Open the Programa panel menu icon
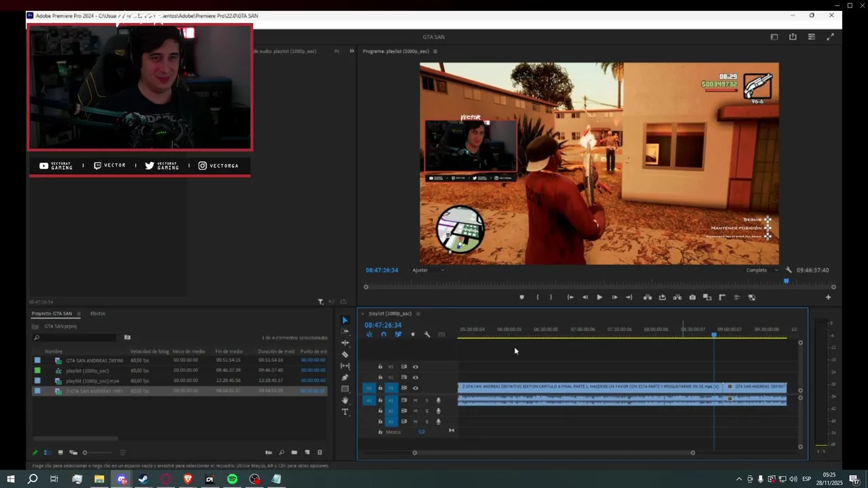Viewport: 868px width, 488px height. [x=435, y=52]
